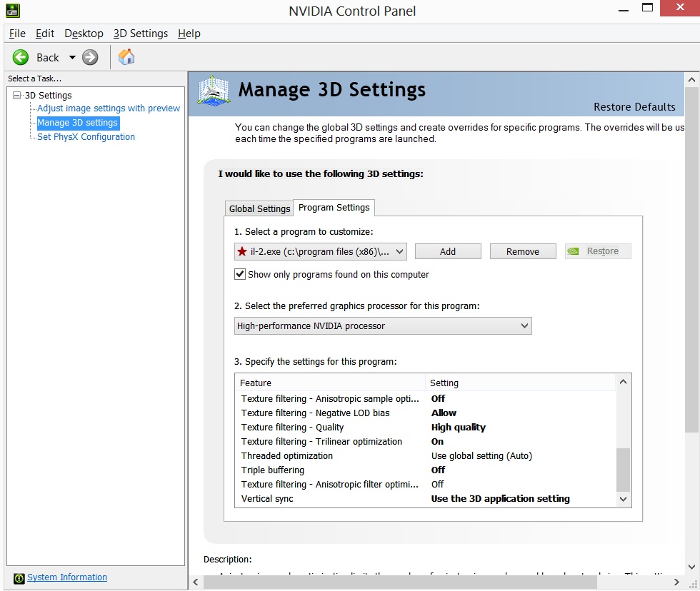This screenshot has height=591, width=700.
Task: Open the System Information link
Action: coord(67,577)
